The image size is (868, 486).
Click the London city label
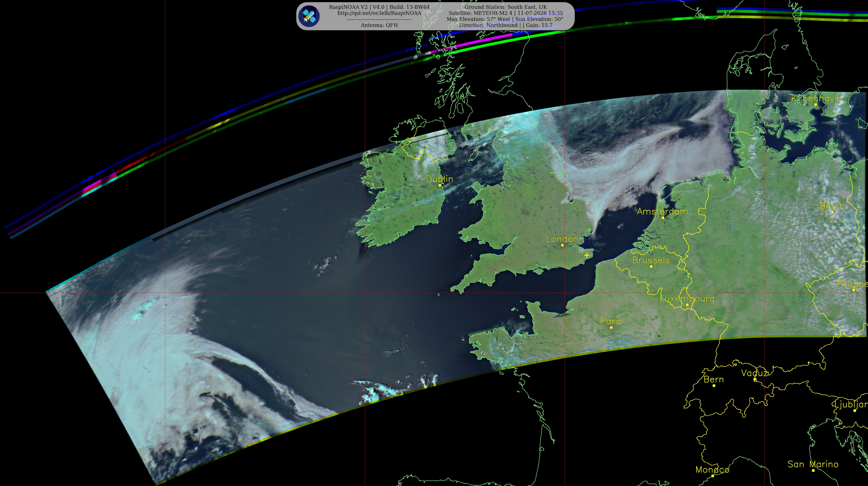[562, 239]
